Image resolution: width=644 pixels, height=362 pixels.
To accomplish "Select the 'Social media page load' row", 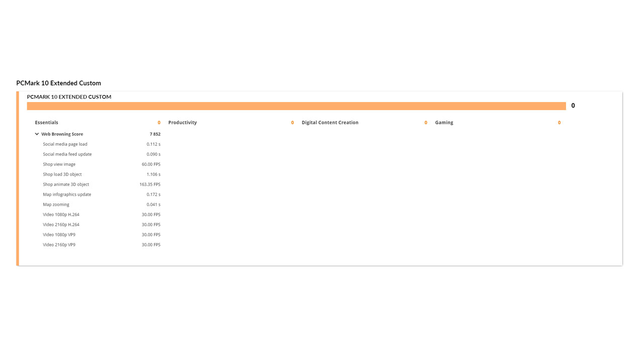I will click(x=102, y=144).
